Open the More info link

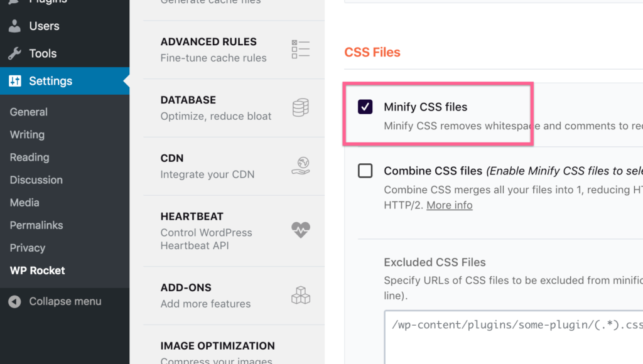pos(450,205)
